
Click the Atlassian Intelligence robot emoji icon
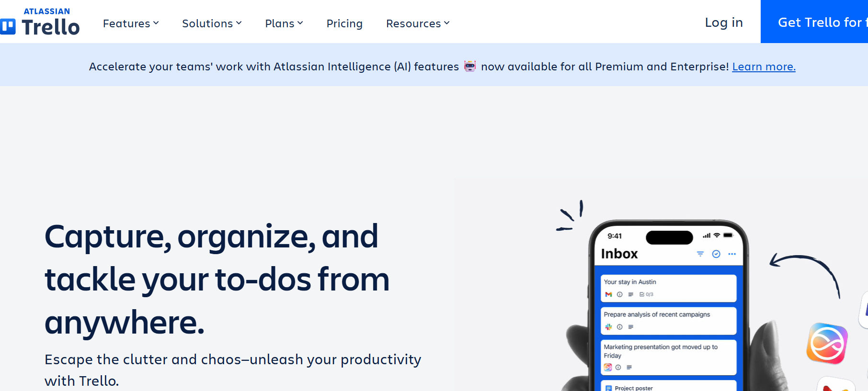pyautogui.click(x=470, y=66)
